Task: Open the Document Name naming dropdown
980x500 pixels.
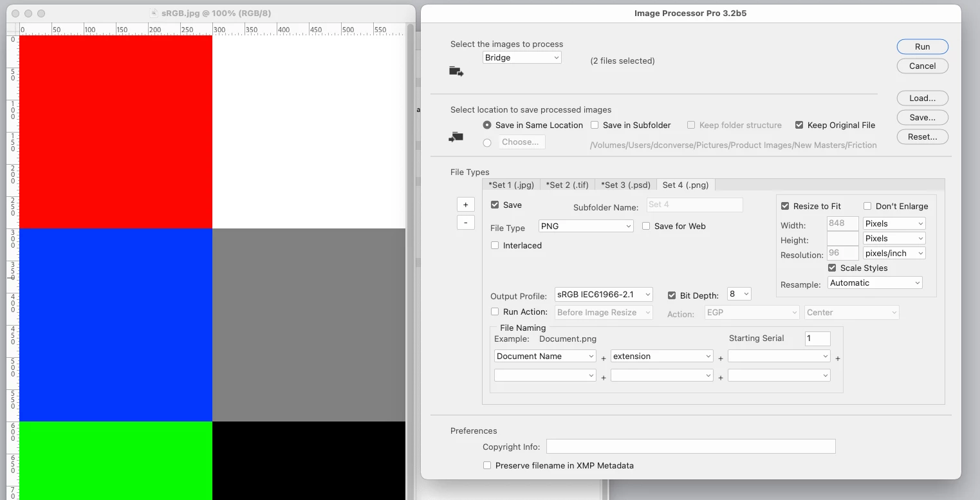Action: 545,356
